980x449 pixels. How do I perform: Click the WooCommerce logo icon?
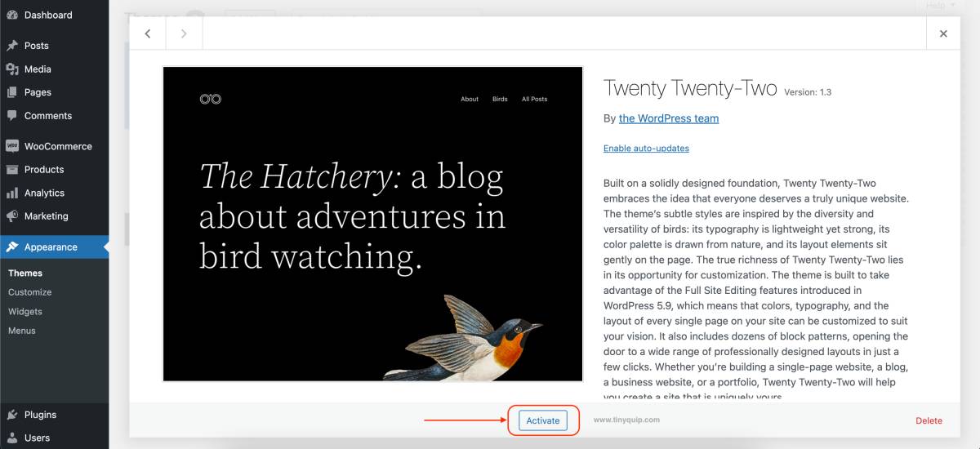click(12, 146)
